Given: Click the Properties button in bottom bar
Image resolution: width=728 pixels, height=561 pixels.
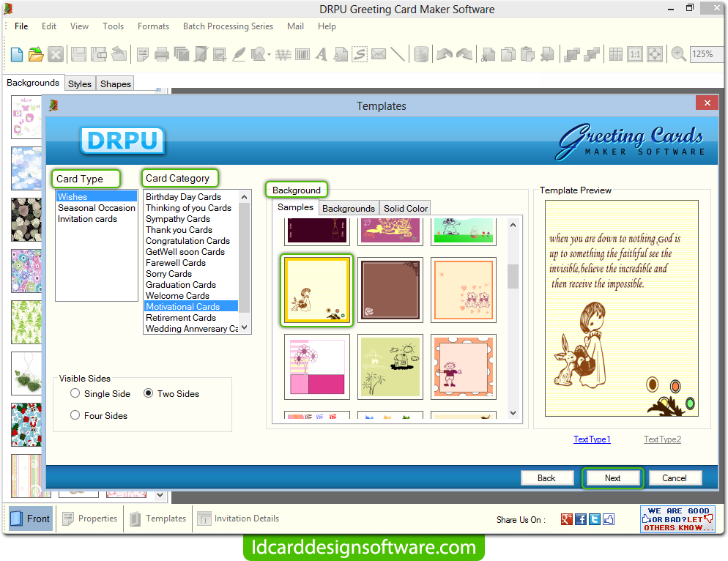Looking at the screenshot, I should (x=90, y=519).
